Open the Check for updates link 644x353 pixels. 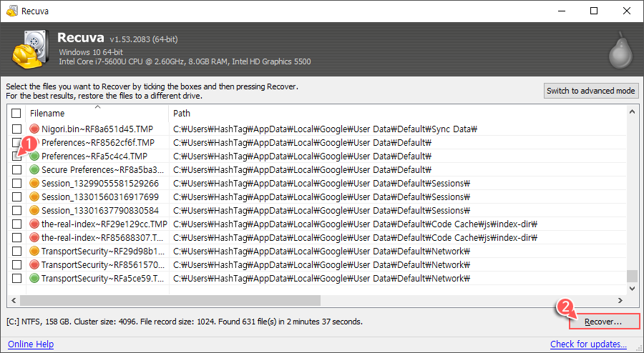pyautogui.click(x=589, y=344)
